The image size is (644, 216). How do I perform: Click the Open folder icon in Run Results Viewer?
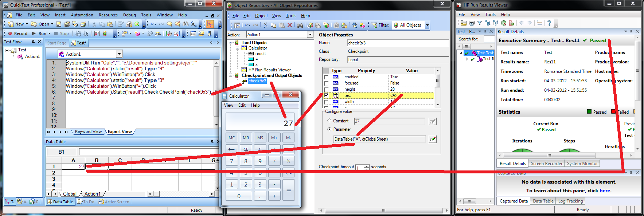click(463, 23)
